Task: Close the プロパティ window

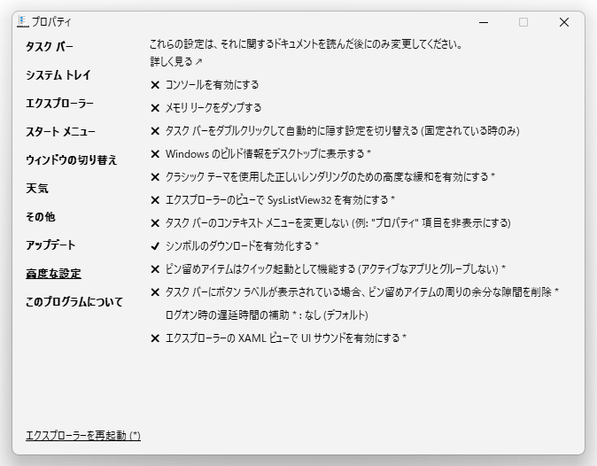Action: [x=564, y=22]
